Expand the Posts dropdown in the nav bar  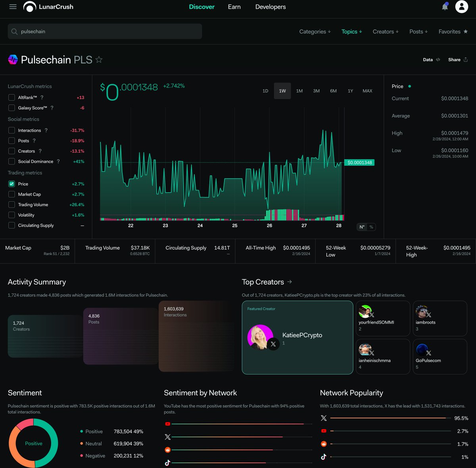pos(418,32)
